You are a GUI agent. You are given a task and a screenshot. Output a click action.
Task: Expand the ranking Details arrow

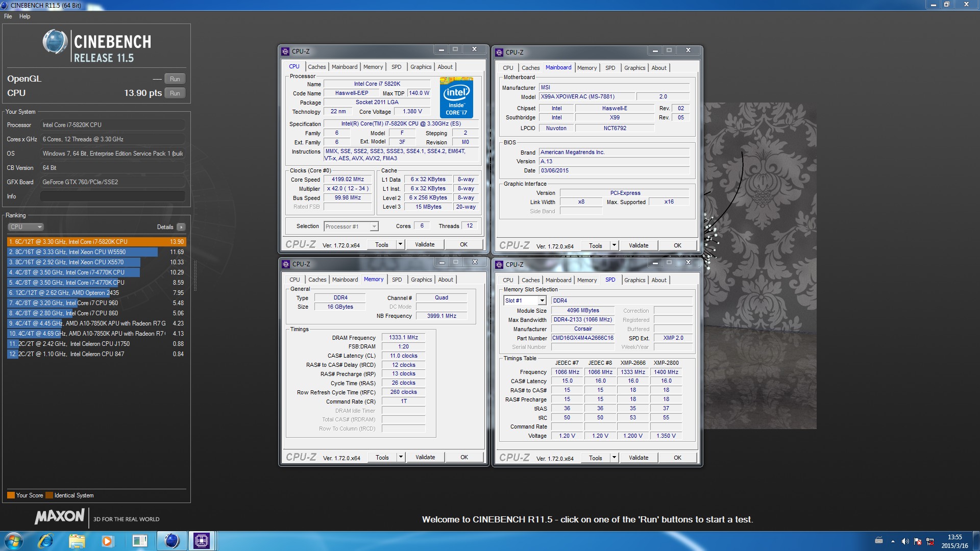[181, 227]
